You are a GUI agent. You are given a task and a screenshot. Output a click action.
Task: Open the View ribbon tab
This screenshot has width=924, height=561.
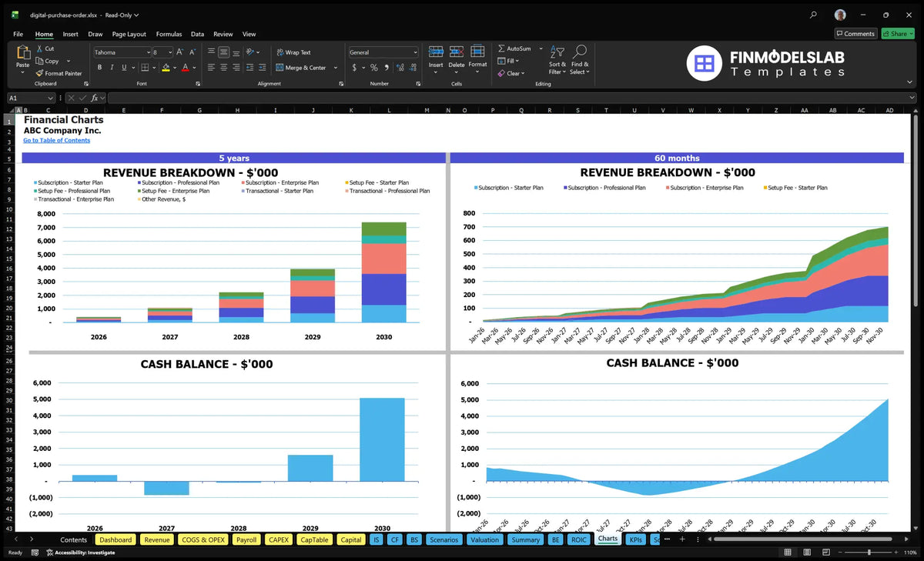[x=249, y=34]
